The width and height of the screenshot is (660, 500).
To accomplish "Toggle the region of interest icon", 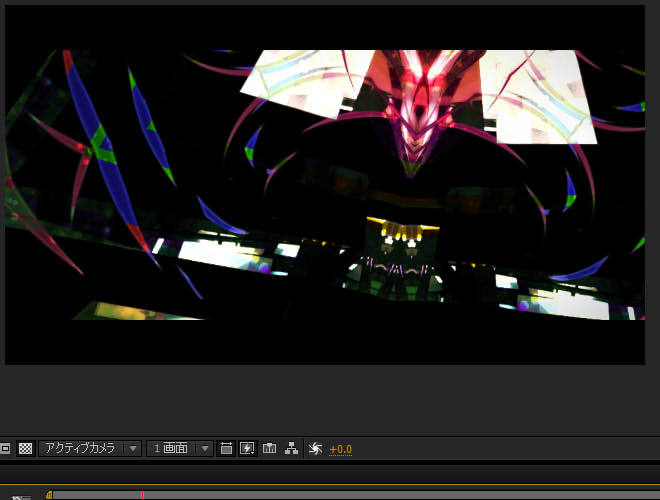I will tap(5, 449).
